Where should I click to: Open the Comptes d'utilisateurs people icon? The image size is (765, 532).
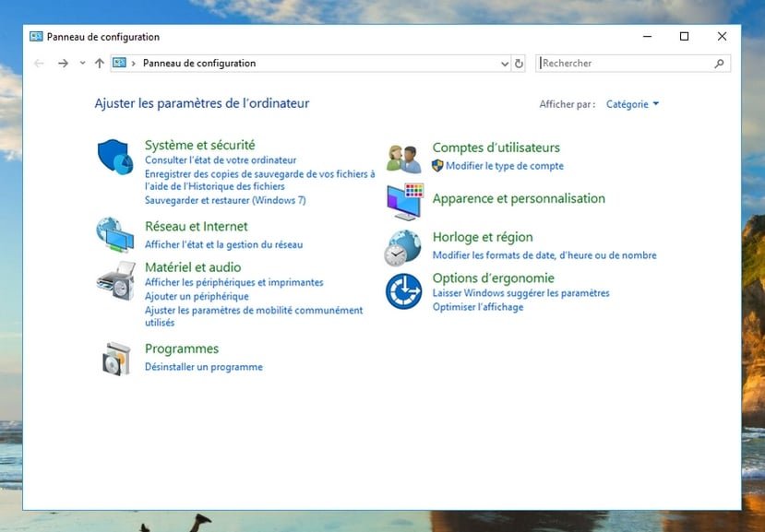403,159
